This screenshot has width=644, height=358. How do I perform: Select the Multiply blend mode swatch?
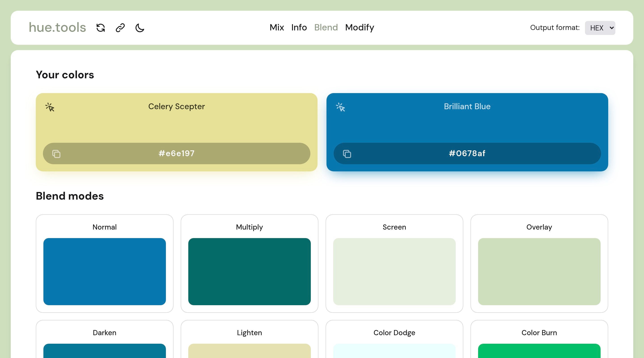(x=249, y=271)
